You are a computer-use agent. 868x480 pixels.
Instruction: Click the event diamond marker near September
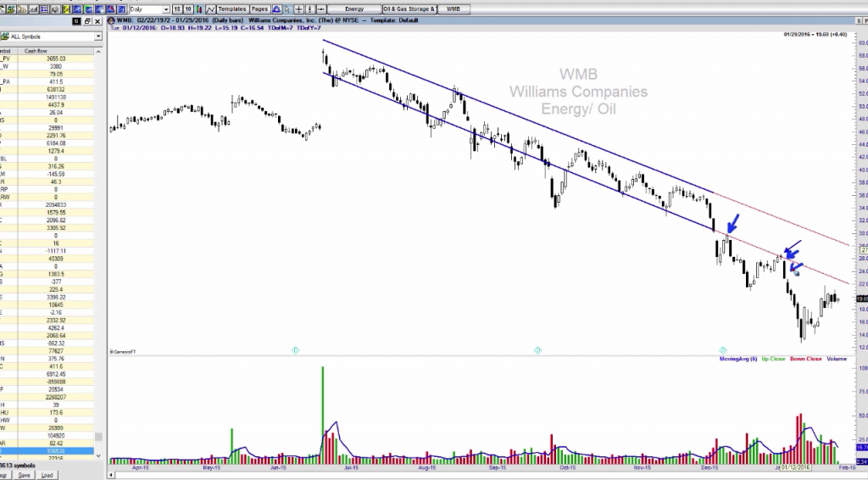click(537, 350)
